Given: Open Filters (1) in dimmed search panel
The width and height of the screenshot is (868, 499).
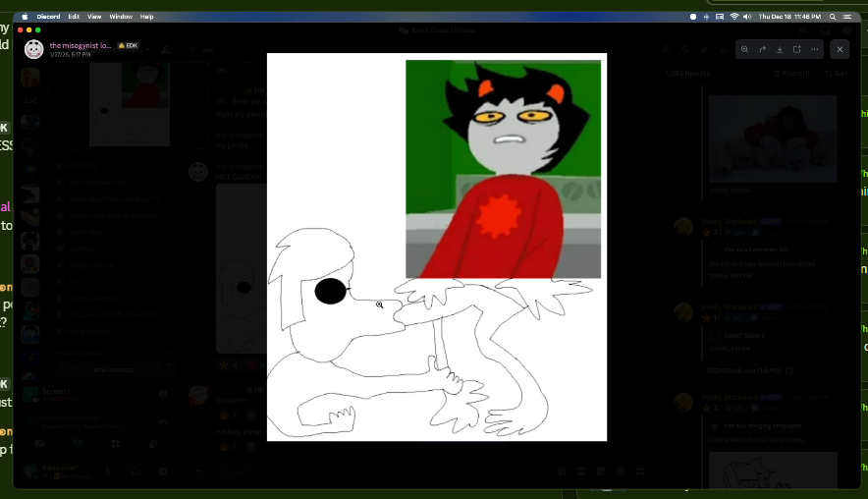Looking at the screenshot, I should pyautogui.click(x=791, y=73).
